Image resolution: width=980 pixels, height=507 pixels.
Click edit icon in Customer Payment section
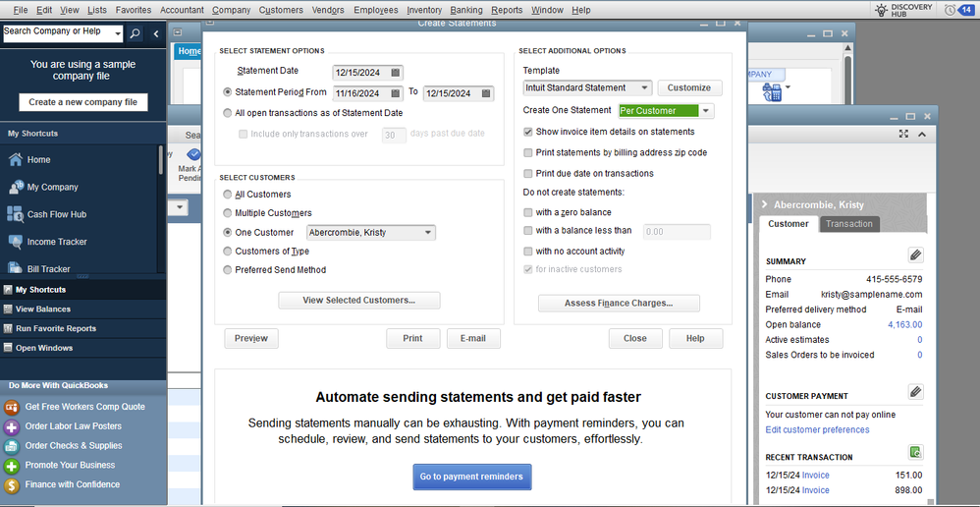click(915, 392)
